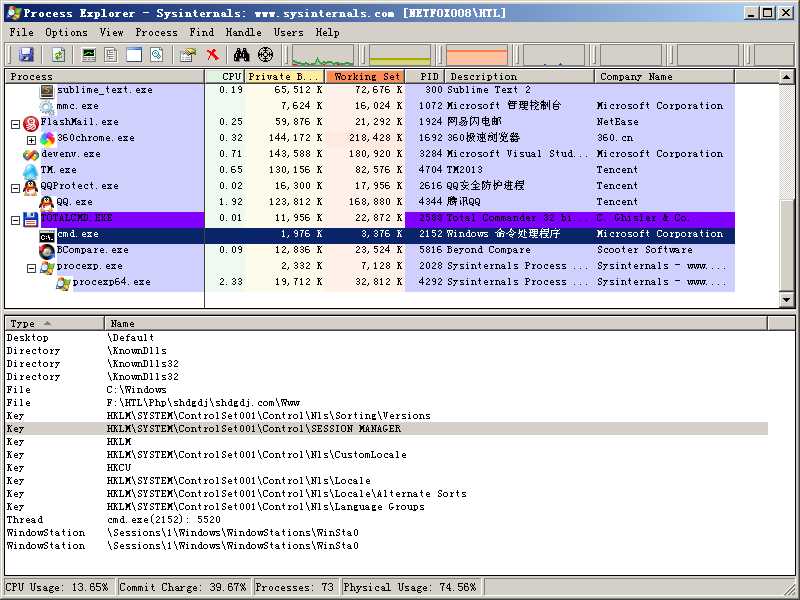Click the binoculars Find Handle icon
Screen dimensions: 800x600
tap(241, 55)
